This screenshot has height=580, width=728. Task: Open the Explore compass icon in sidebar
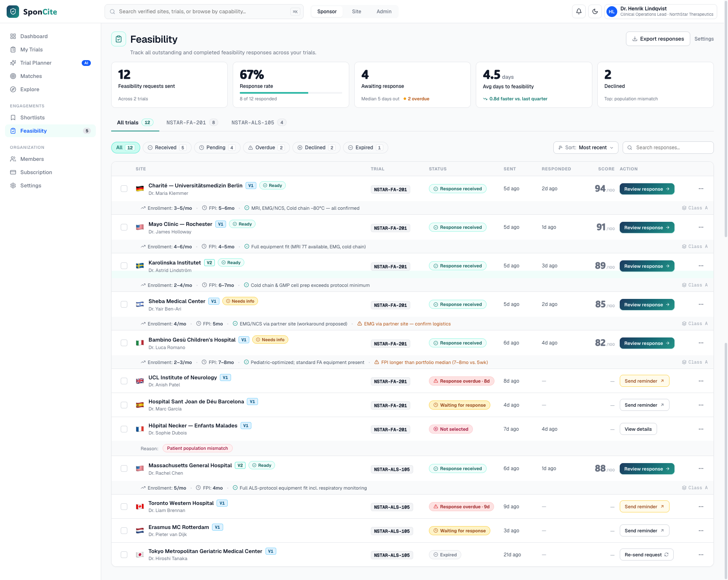13,90
